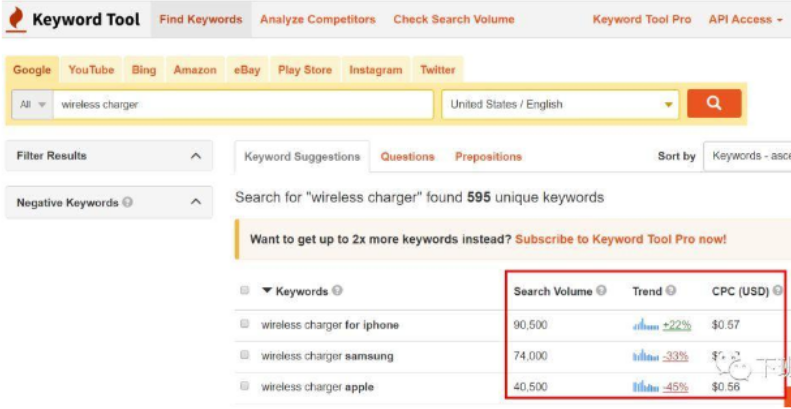Open Analyze Competitors page
The height and width of the screenshot is (409, 791).
(317, 19)
